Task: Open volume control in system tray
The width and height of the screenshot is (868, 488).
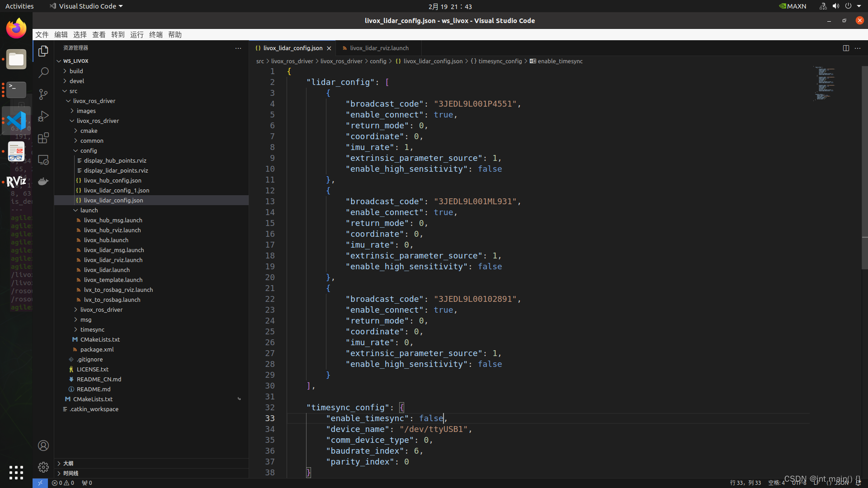Action: pyautogui.click(x=835, y=6)
